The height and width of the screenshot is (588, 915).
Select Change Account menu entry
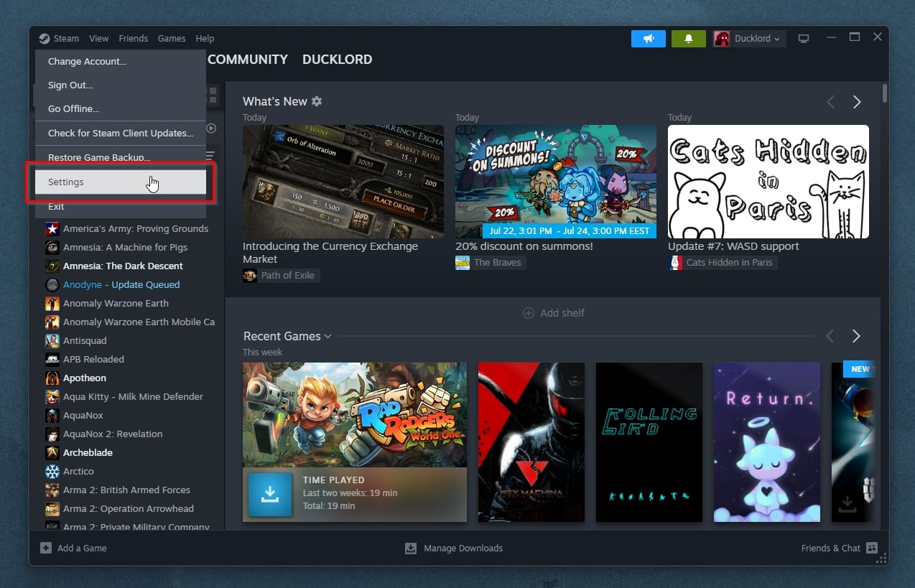(x=121, y=62)
